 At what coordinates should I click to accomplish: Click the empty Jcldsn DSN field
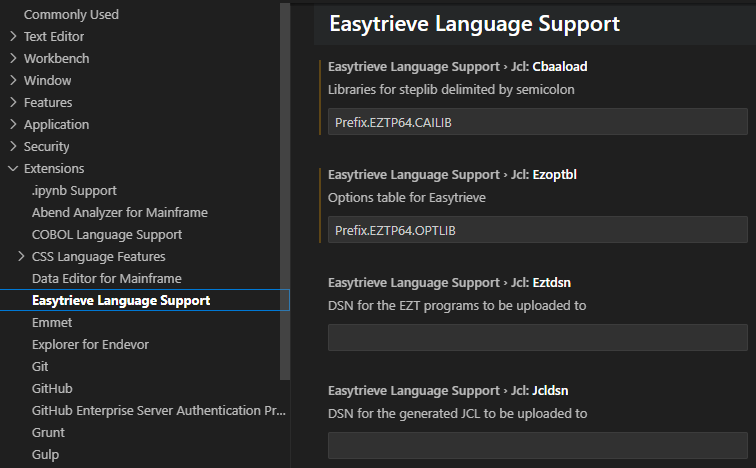point(537,446)
